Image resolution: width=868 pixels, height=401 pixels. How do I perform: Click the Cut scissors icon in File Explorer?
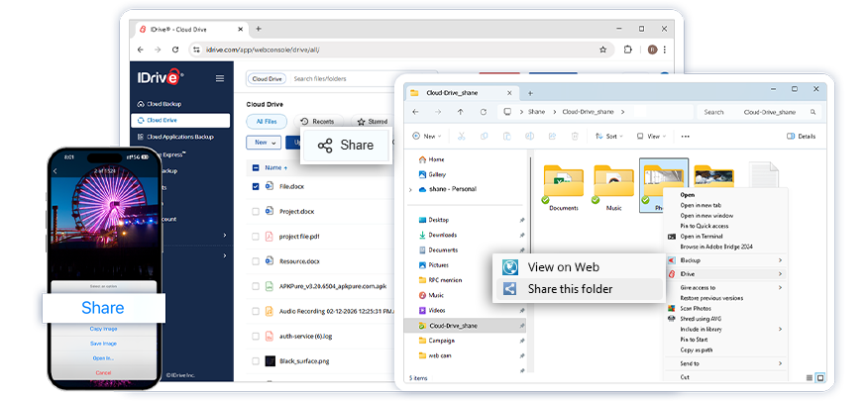pyautogui.click(x=461, y=136)
